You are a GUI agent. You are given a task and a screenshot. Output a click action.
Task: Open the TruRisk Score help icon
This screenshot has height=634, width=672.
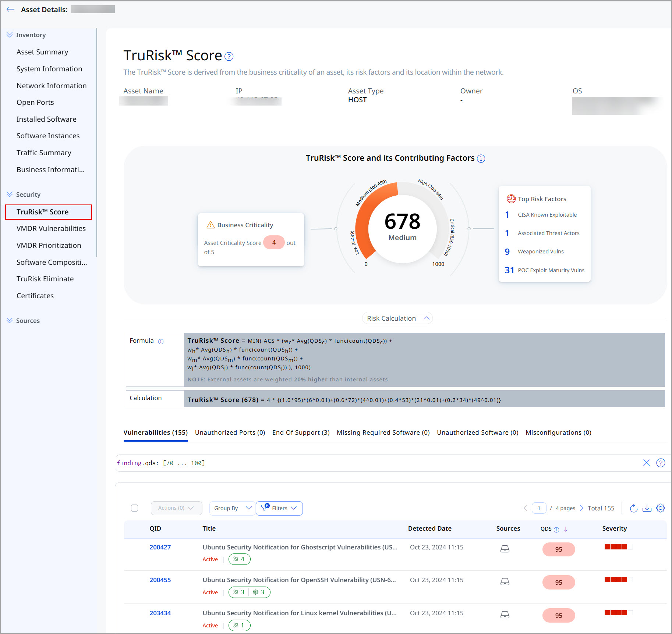pos(229,56)
